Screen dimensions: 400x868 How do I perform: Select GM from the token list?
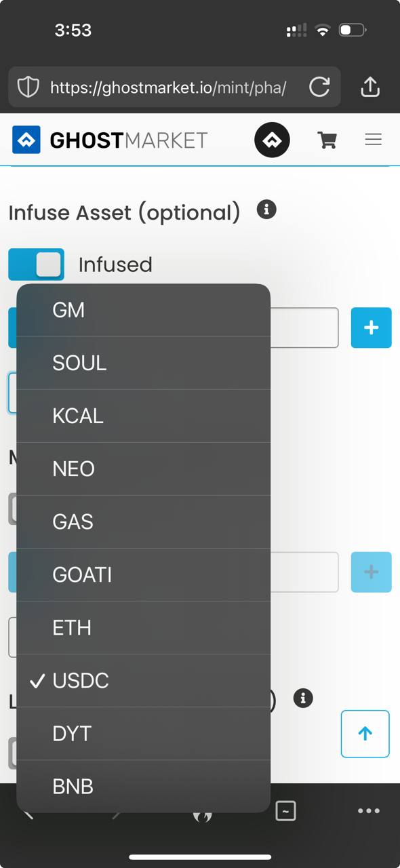pos(144,310)
